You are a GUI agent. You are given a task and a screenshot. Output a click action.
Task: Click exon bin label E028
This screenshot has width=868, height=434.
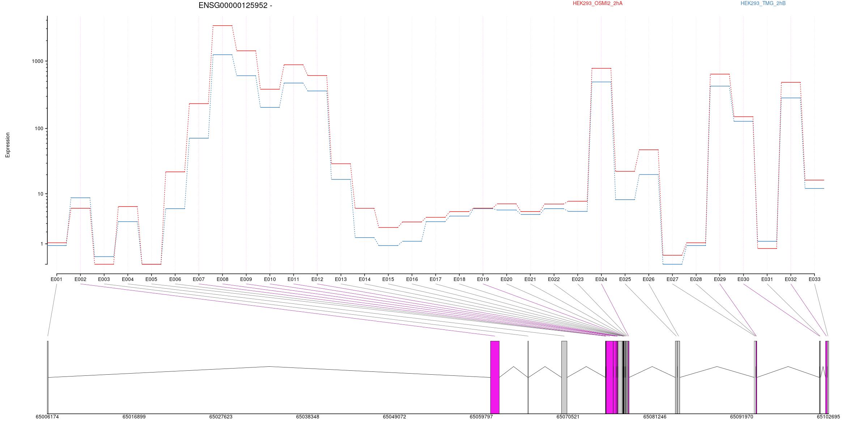click(x=696, y=279)
